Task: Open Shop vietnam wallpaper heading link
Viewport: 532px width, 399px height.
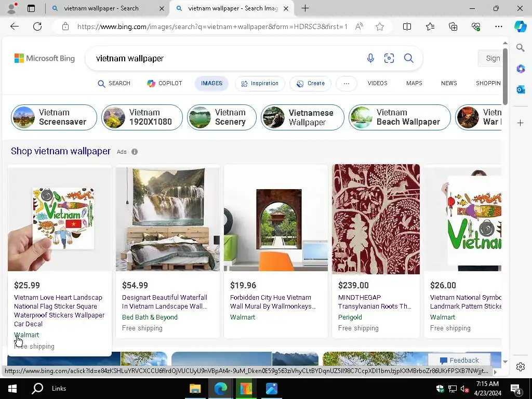Action: pyautogui.click(x=61, y=151)
